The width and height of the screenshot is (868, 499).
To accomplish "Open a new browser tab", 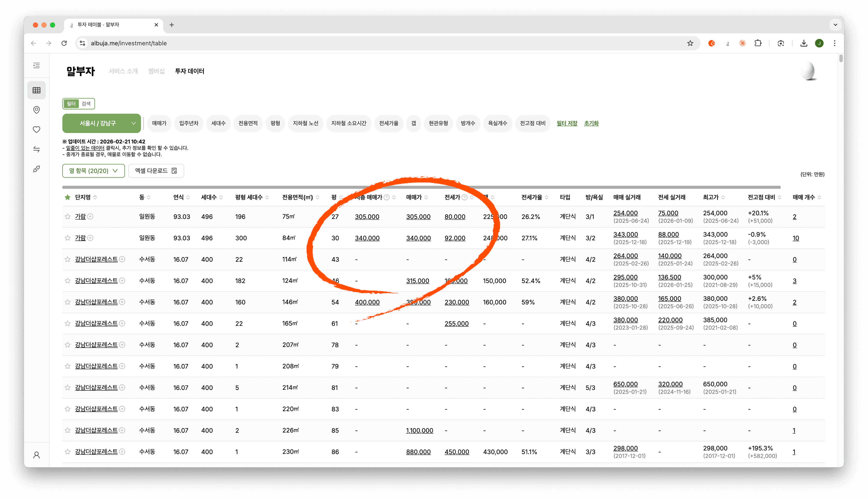I will (x=172, y=25).
